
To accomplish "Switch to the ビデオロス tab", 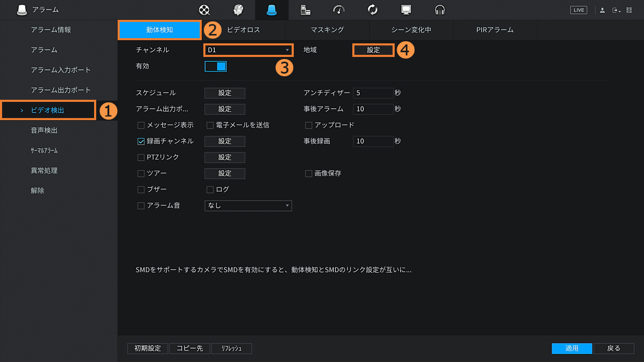I will pyautogui.click(x=244, y=30).
